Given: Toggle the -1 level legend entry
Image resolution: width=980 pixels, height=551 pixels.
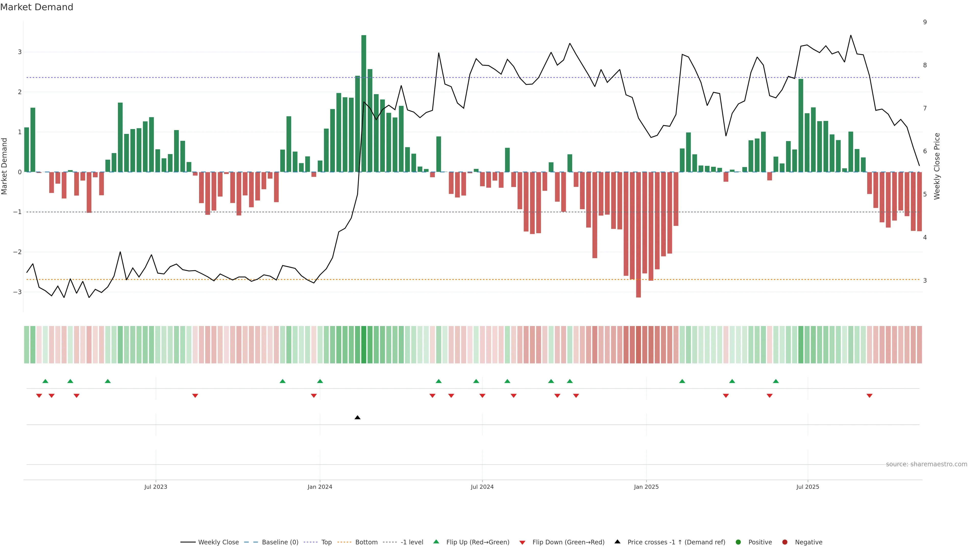Looking at the screenshot, I should pyautogui.click(x=412, y=542).
